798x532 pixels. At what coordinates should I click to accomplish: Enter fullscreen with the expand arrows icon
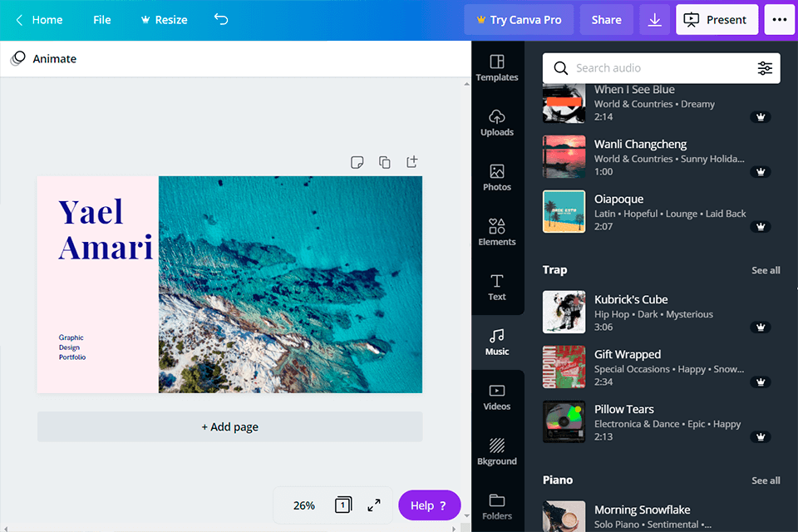374,505
